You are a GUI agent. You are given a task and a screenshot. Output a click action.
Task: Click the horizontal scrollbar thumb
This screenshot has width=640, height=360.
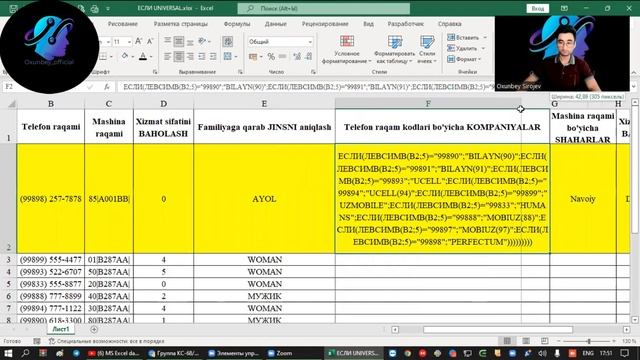[x=498, y=329]
